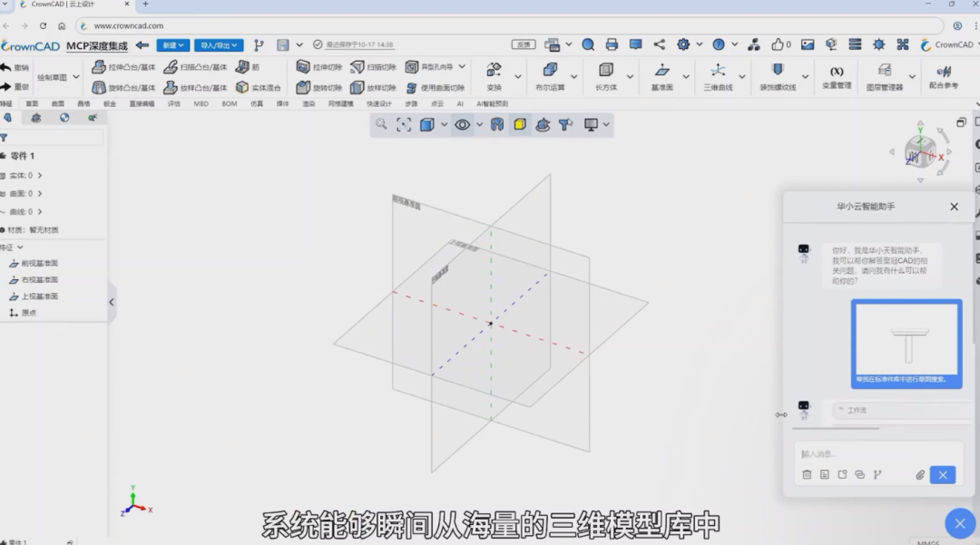Expand the 实体: 0 tree chevron

tap(39, 175)
